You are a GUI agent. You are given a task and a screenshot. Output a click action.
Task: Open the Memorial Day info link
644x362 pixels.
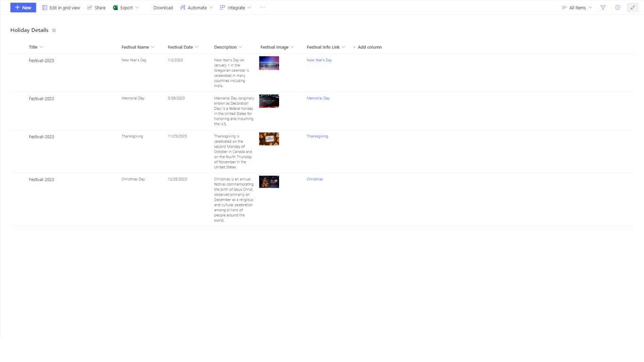point(318,98)
